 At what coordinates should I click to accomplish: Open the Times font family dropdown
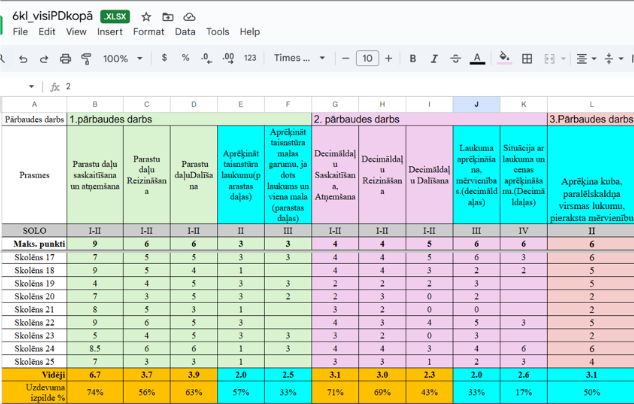(299, 59)
